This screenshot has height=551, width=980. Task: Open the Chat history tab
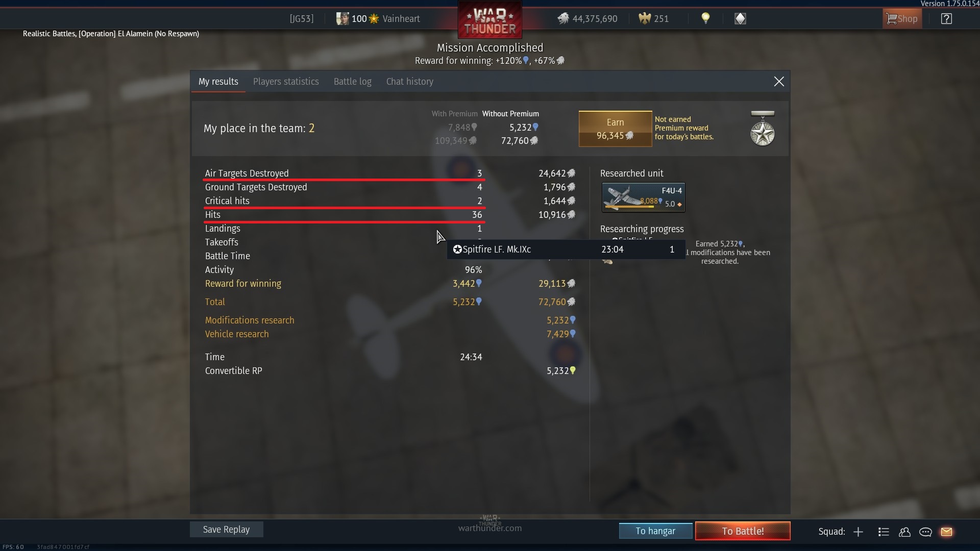(x=410, y=82)
